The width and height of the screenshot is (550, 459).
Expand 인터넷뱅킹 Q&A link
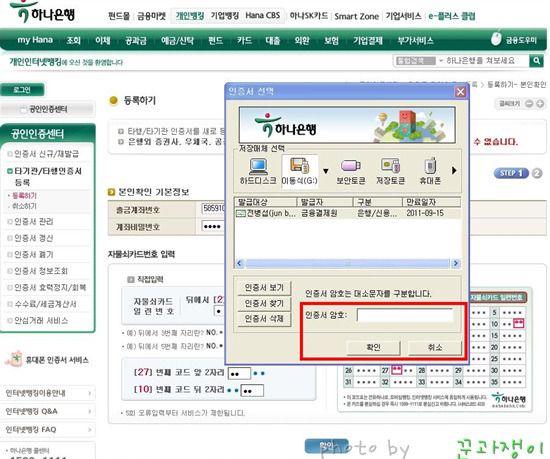[48, 411]
